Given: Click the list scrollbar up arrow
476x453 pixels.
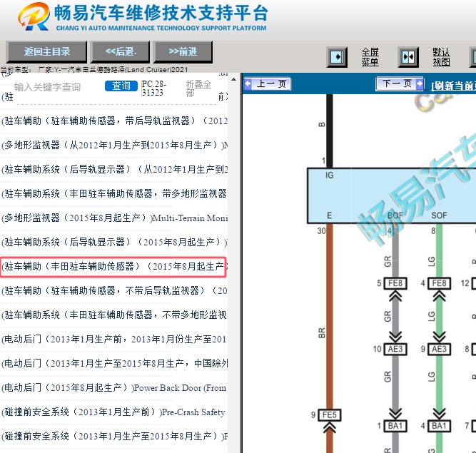Looking at the screenshot, I should coord(233,79).
